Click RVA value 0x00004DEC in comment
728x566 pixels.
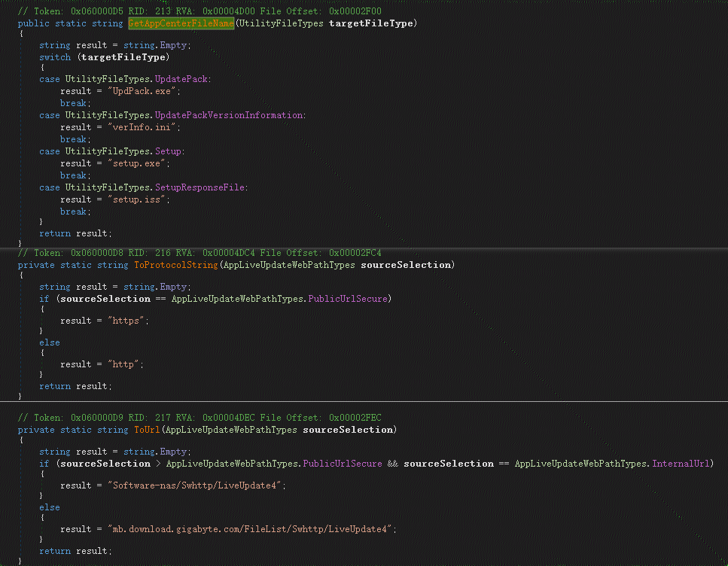pyautogui.click(x=229, y=418)
